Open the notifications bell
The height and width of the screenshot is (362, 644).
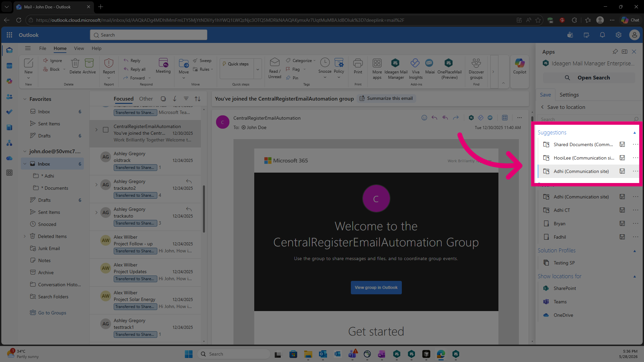pos(602,35)
